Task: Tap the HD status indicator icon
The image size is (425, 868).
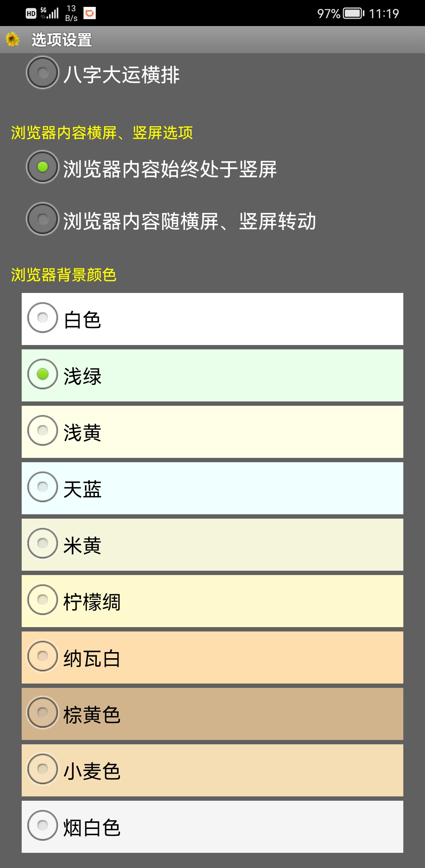Action: (x=31, y=14)
